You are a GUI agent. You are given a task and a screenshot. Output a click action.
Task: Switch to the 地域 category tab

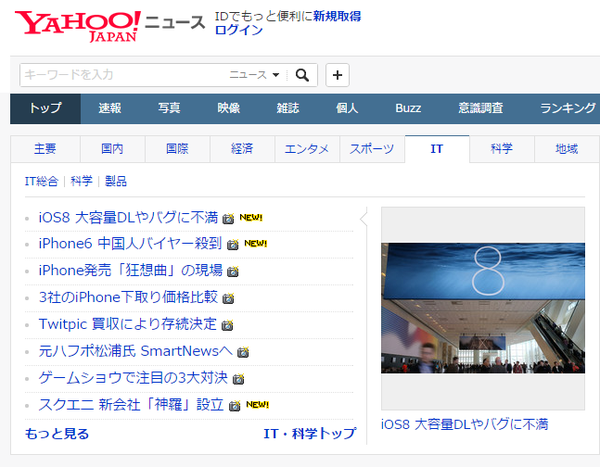point(567,149)
